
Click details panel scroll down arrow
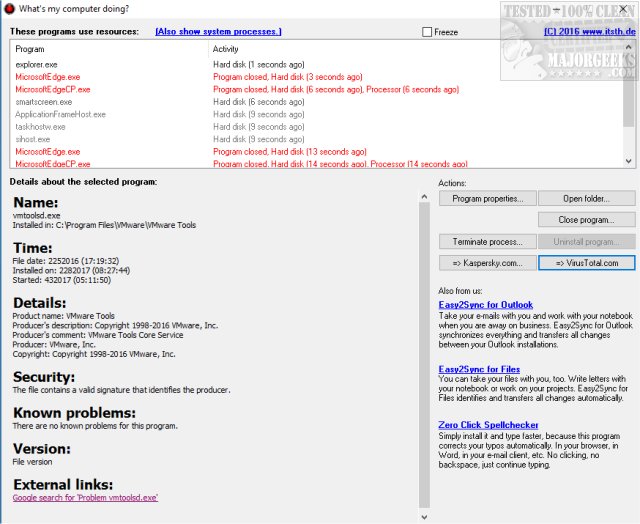click(x=424, y=517)
